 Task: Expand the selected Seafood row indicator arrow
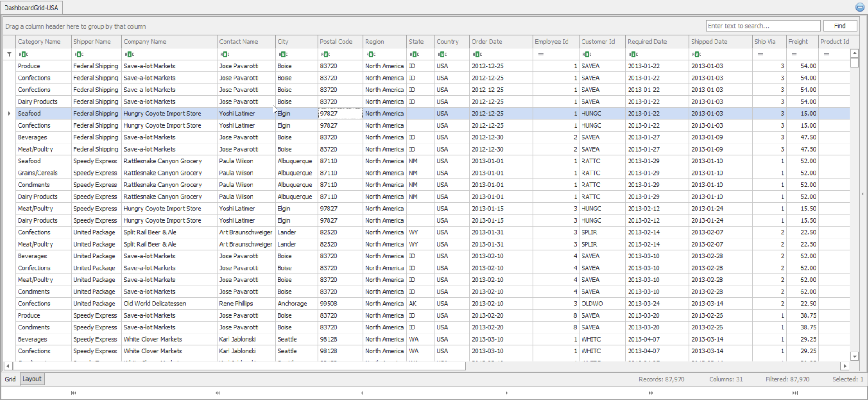pos(9,114)
